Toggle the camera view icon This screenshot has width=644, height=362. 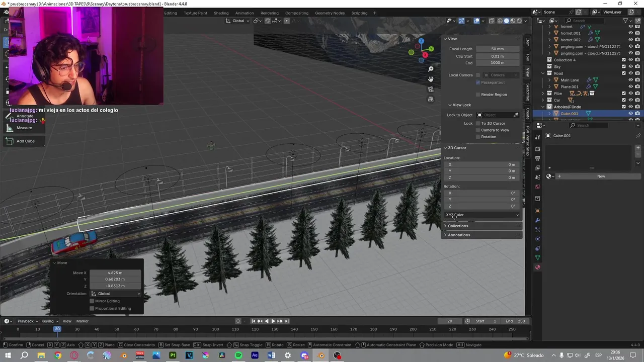[431, 89]
